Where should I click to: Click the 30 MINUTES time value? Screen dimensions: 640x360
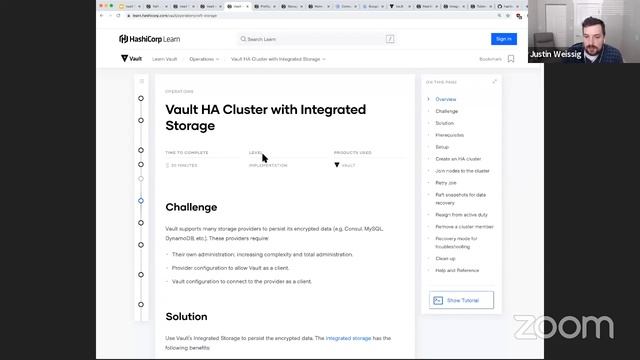184,165
